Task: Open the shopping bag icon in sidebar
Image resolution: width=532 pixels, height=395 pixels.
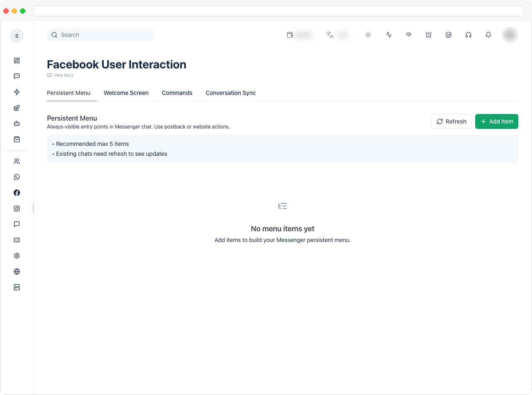Action: [17, 139]
